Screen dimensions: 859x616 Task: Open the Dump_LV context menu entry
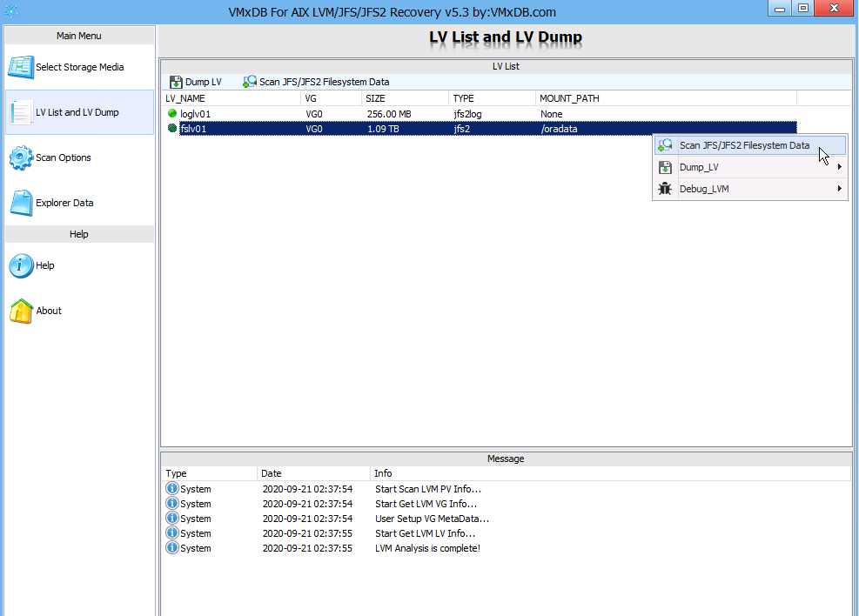point(750,168)
